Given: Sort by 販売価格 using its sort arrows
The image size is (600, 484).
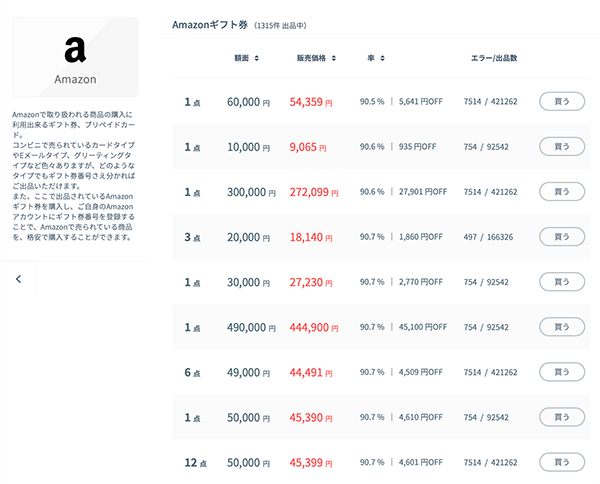Looking at the screenshot, I should pyautogui.click(x=334, y=58).
